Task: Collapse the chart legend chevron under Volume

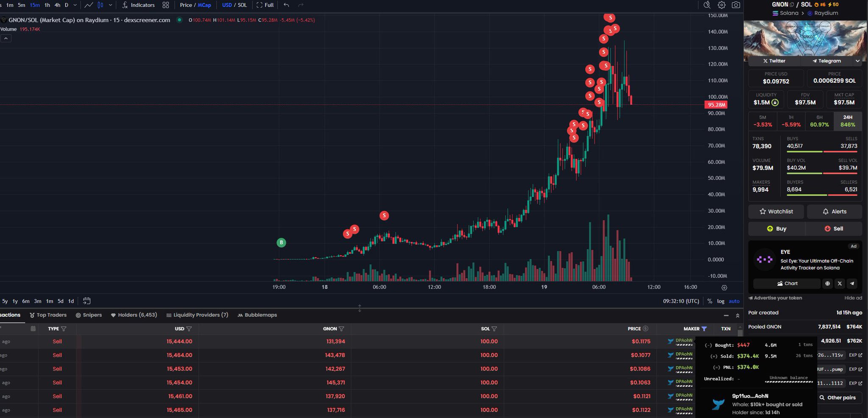Action: click(x=6, y=39)
